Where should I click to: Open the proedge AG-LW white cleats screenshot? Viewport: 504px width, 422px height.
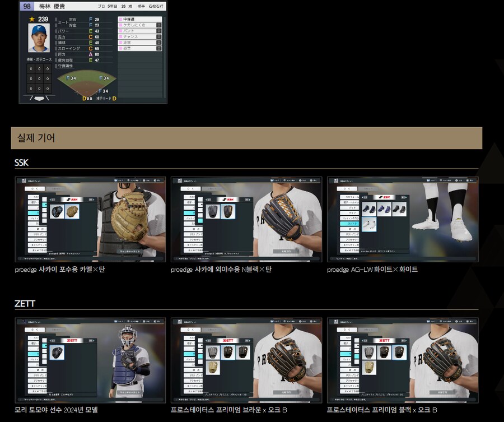403,220
